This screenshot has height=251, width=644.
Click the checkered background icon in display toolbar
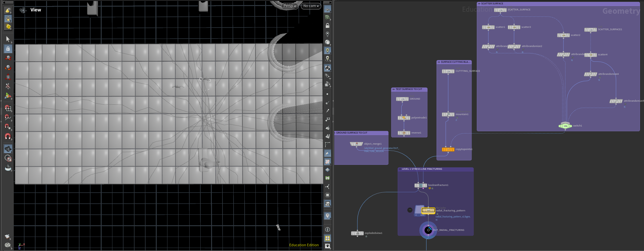(328, 162)
